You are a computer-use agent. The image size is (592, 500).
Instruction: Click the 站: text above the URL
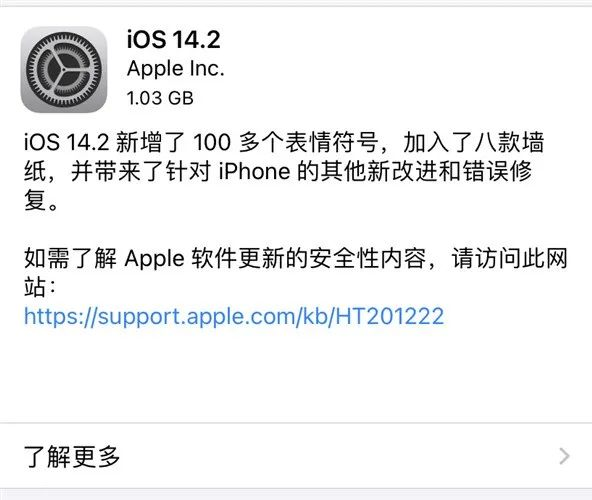click(x=40, y=287)
